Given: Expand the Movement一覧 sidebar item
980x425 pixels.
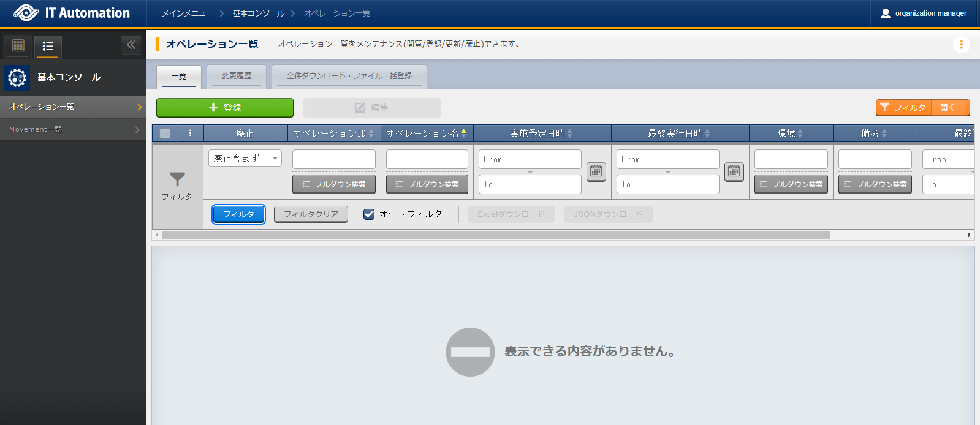Looking at the screenshot, I should pyautogui.click(x=73, y=129).
